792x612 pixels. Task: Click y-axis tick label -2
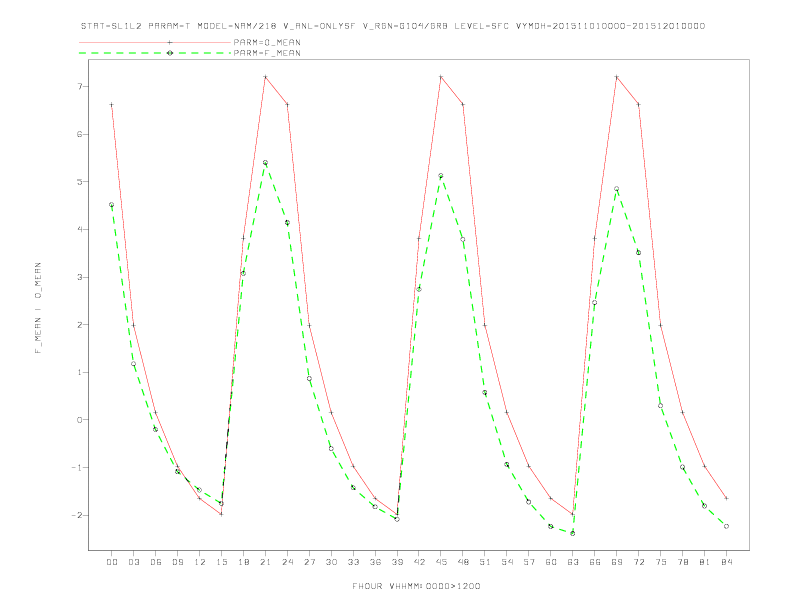(77, 515)
